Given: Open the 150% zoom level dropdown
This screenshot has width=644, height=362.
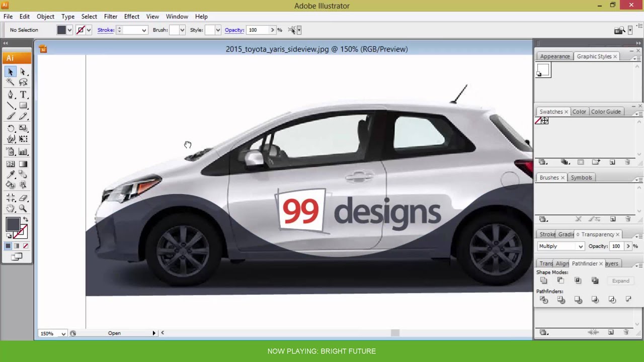Looking at the screenshot, I should (x=63, y=333).
